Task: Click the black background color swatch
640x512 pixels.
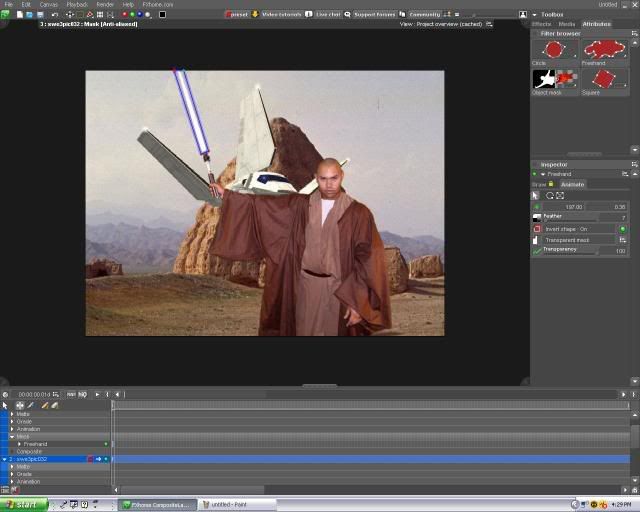Action: pyautogui.click(x=162, y=14)
